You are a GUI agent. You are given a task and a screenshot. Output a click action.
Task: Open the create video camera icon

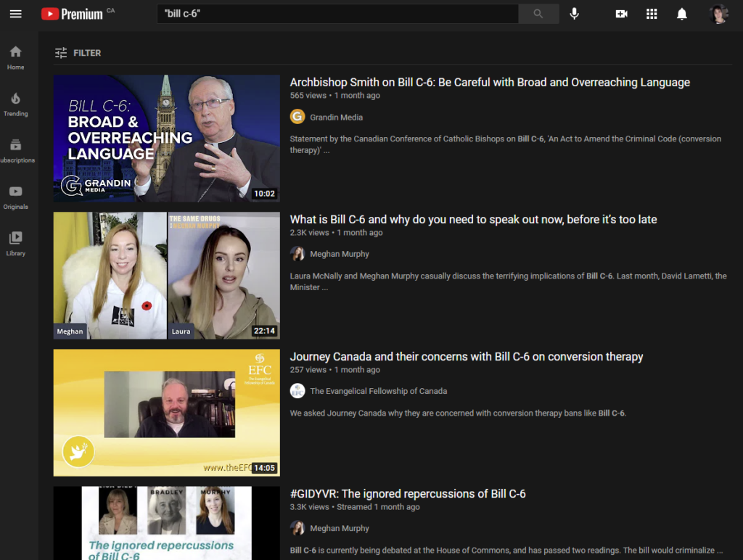pyautogui.click(x=621, y=14)
